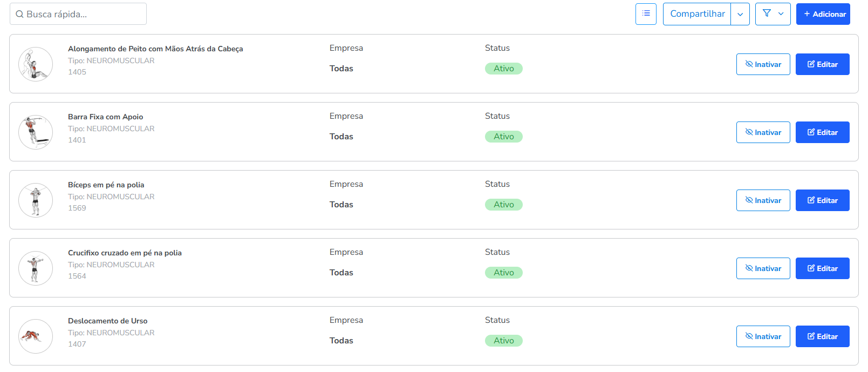Image resolution: width=868 pixels, height=372 pixels.
Task: Inactivate the Deslocamento de Urso exercise
Action: click(x=763, y=336)
